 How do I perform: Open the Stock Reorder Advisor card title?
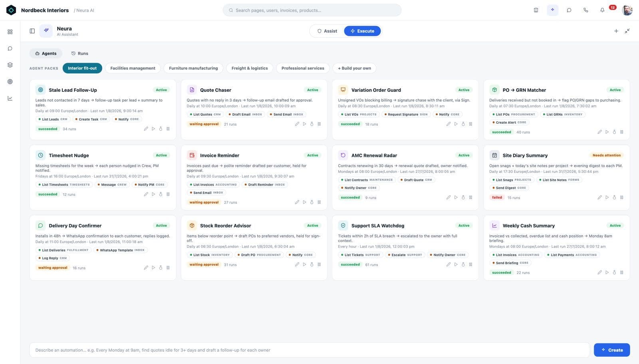click(225, 226)
